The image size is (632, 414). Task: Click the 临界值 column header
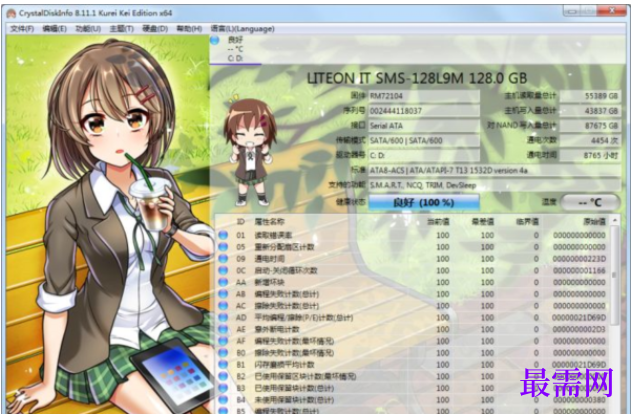527,222
